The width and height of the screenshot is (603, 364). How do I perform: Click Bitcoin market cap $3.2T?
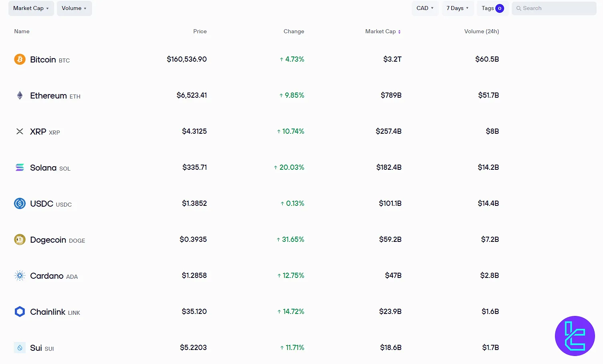pyautogui.click(x=392, y=59)
